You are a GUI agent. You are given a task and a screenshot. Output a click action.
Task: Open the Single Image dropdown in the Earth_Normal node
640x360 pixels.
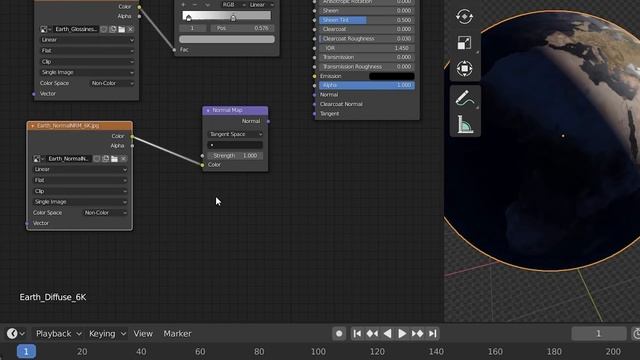click(80, 202)
